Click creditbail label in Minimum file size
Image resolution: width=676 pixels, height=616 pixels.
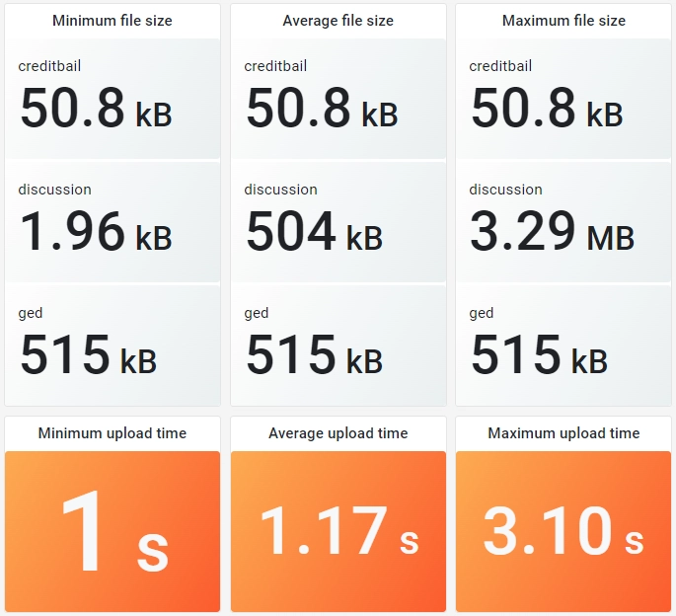click(x=49, y=66)
